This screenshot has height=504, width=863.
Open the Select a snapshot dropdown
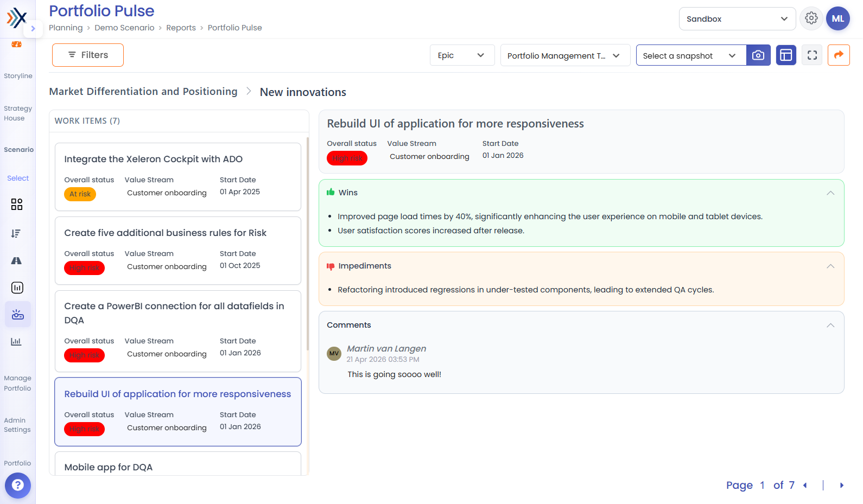[691, 55]
